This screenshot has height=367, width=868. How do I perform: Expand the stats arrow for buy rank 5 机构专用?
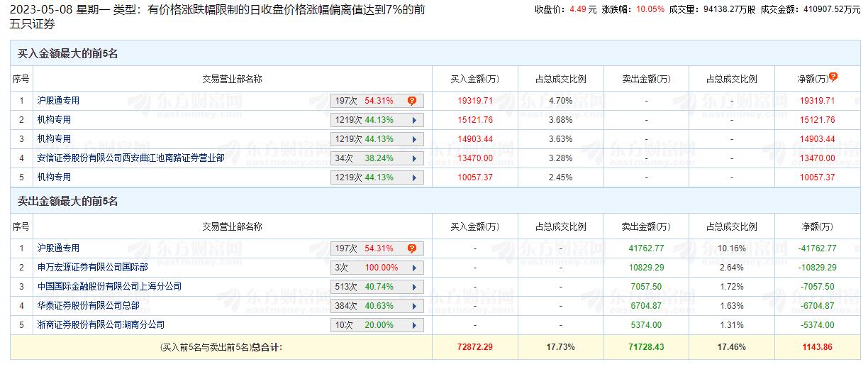click(x=413, y=177)
